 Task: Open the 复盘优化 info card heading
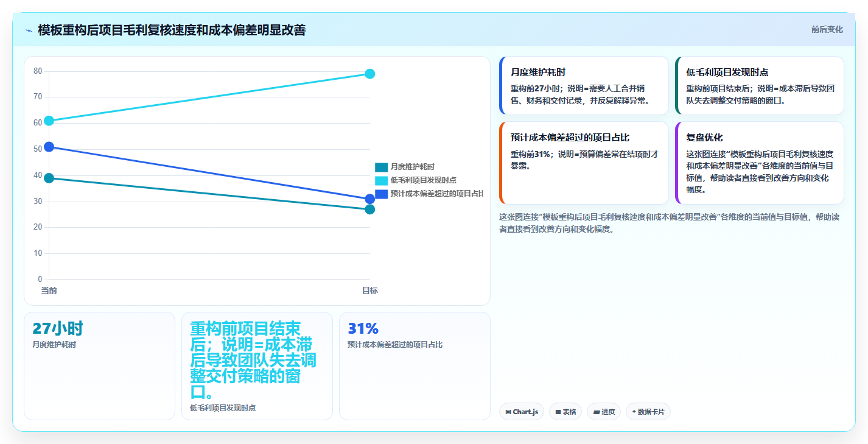(x=704, y=138)
